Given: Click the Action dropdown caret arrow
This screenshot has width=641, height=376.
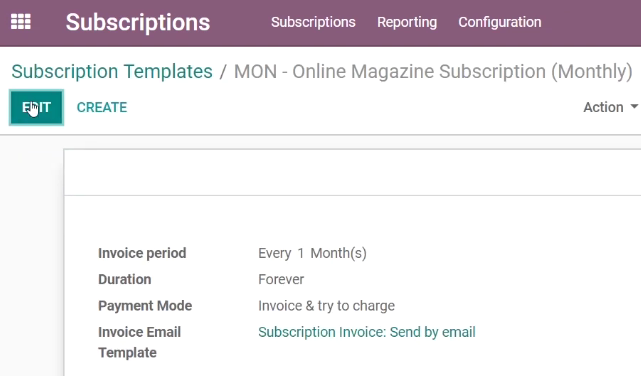Looking at the screenshot, I should (634, 107).
